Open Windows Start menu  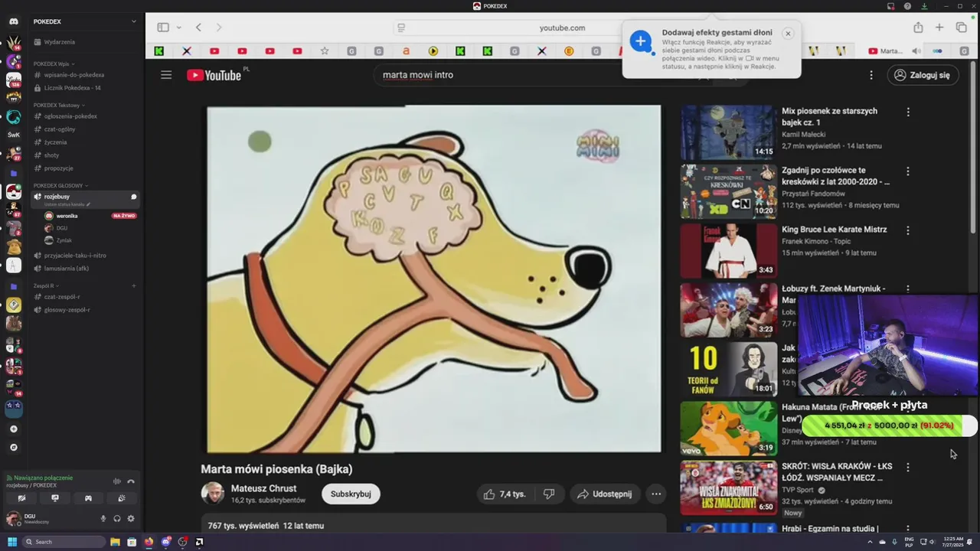pyautogui.click(x=11, y=542)
